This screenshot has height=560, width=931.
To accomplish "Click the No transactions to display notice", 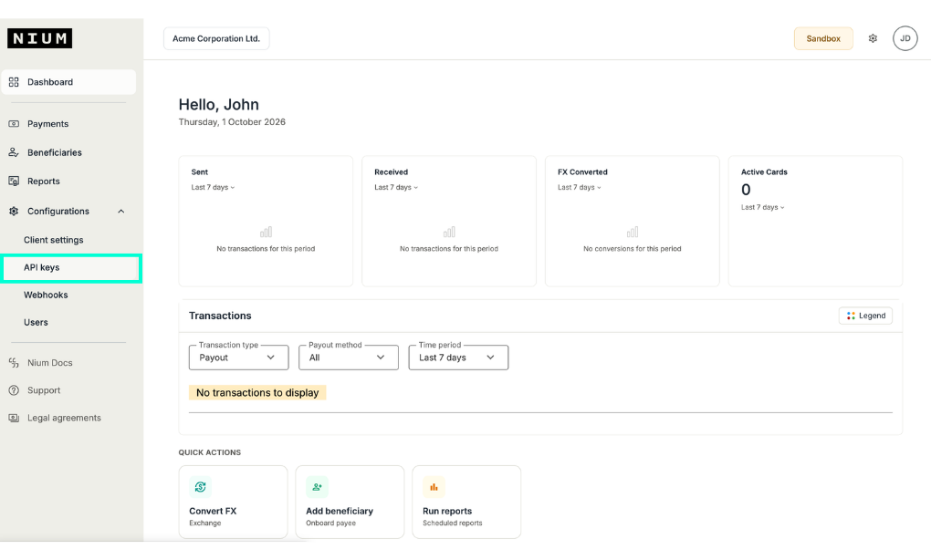I will coord(257,393).
